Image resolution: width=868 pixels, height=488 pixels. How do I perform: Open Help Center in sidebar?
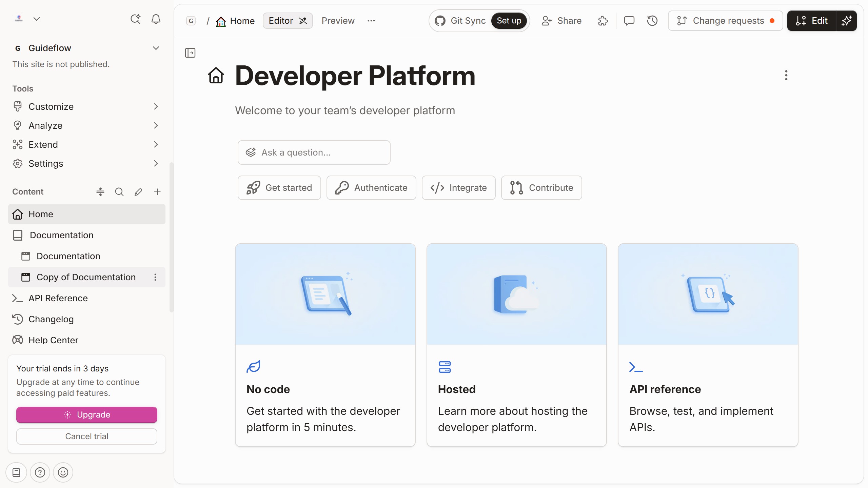coord(87,340)
